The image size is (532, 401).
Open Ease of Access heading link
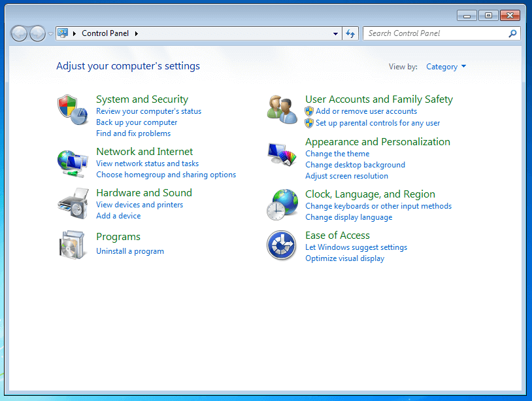click(338, 235)
